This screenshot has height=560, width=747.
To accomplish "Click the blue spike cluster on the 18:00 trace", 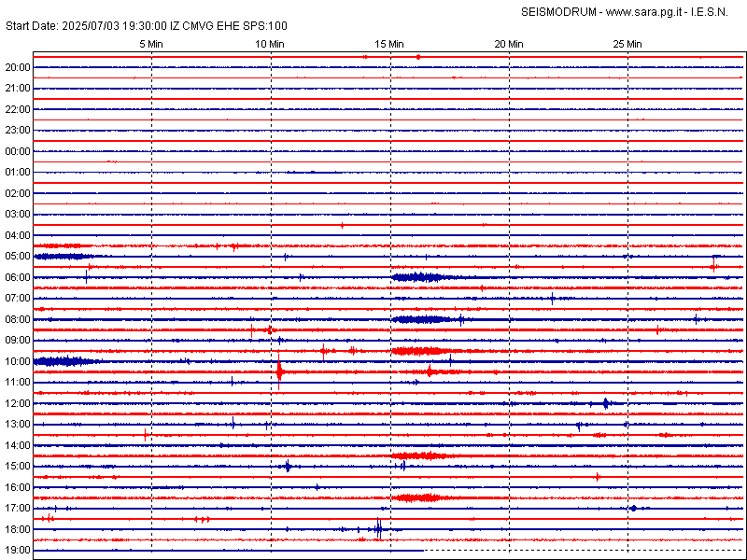I will coord(378,528).
